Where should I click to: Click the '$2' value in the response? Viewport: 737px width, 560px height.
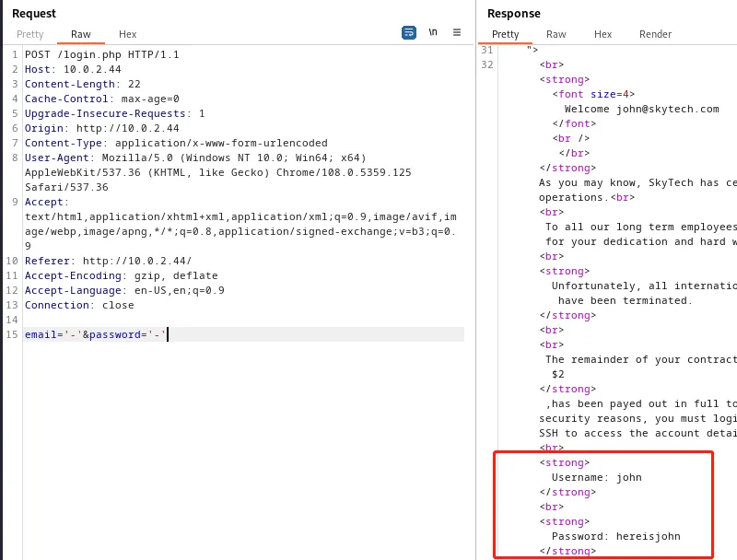(558, 375)
